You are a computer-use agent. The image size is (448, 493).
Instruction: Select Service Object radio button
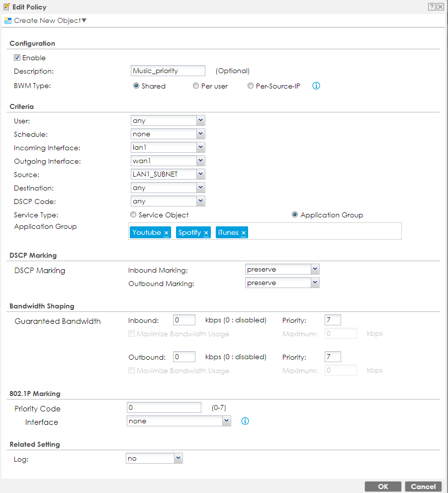(133, 215)
